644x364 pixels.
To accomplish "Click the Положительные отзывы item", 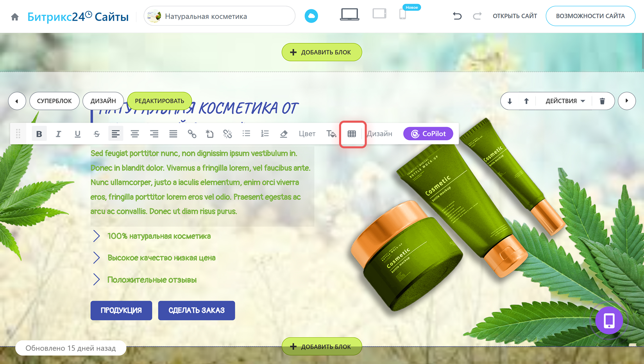I will pos(152,280).
